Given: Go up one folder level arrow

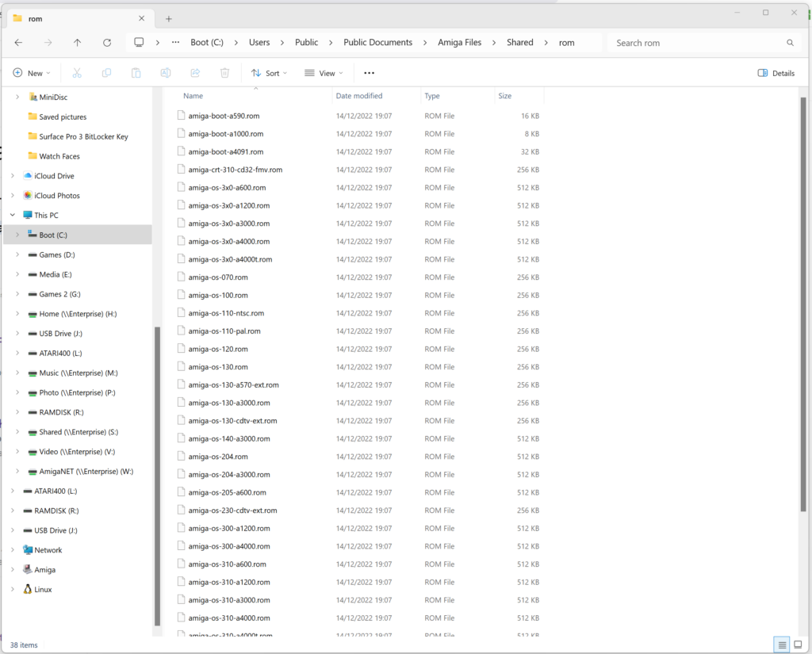Looking at the screenshot, I should (x=77, y=43).
